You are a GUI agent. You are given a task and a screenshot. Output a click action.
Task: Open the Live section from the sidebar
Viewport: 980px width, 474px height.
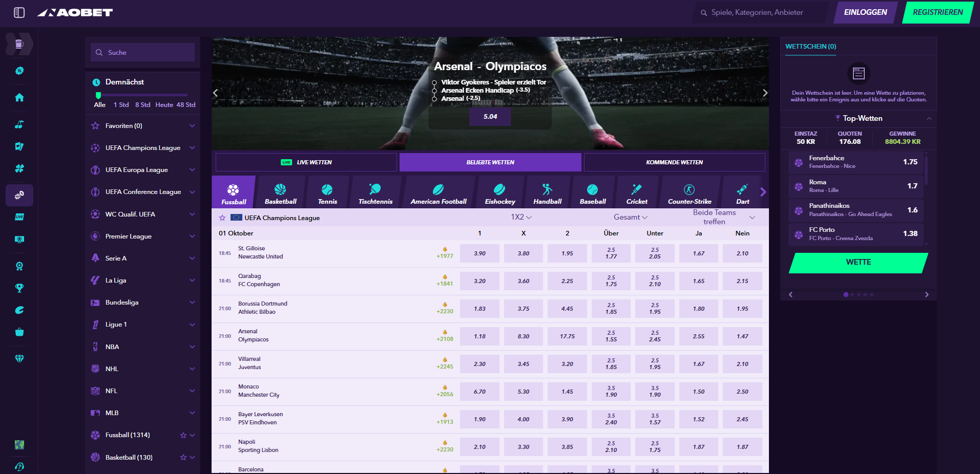[x=19, y=217]
